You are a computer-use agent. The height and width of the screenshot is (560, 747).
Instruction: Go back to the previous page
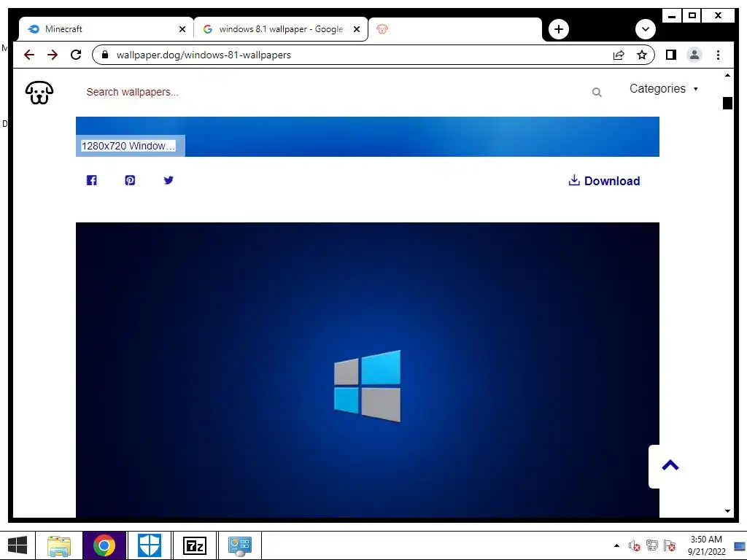(29, 55)
